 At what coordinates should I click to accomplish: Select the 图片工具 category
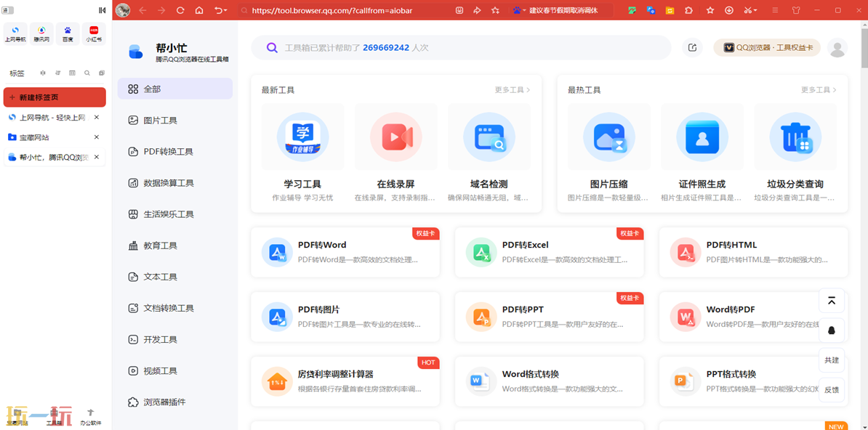coord(160,121)
